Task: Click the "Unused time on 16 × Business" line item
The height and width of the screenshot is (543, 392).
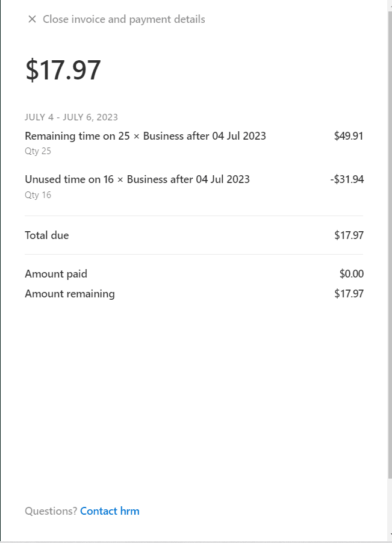Action: coord(137,179)
